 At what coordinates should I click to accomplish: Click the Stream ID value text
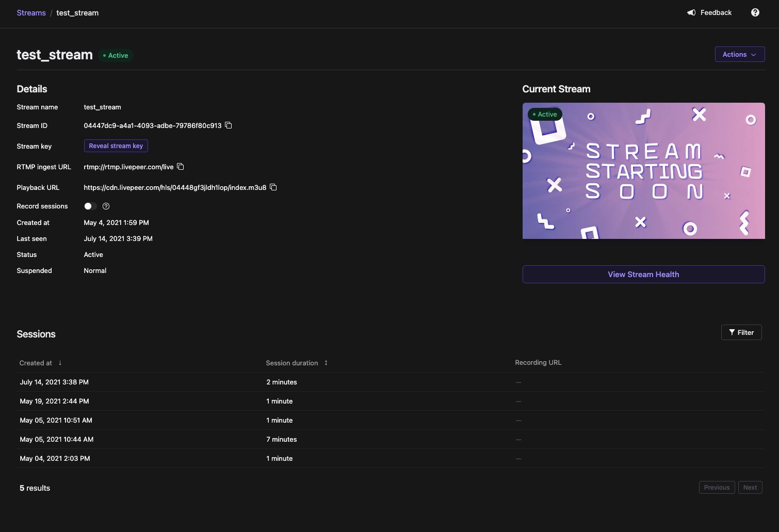coord(153,125)
